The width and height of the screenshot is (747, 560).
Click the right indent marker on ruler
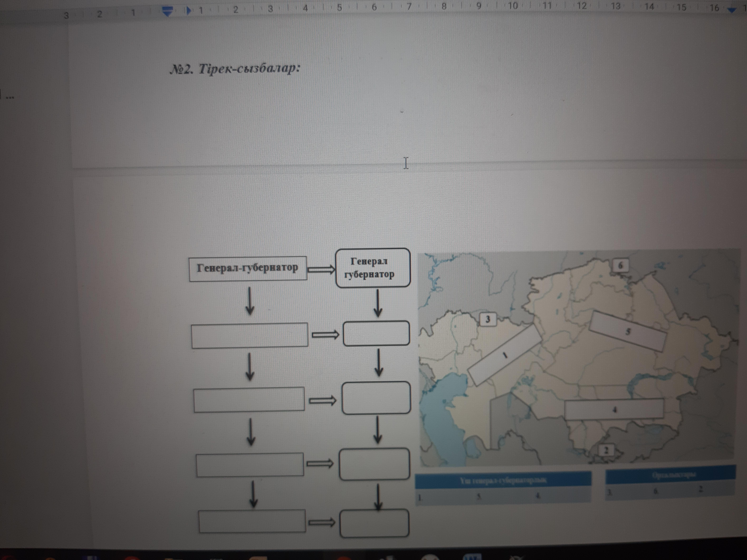(x=732, y=10)
